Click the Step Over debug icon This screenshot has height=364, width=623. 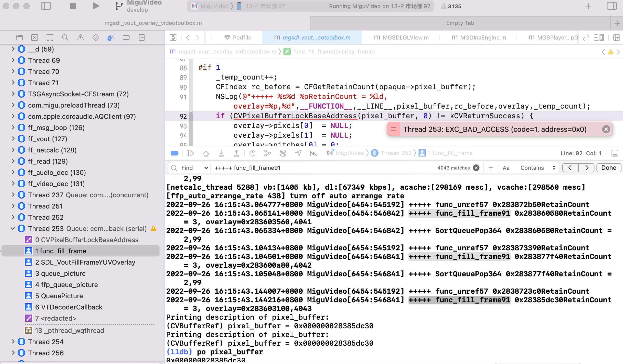coord(206,153)
